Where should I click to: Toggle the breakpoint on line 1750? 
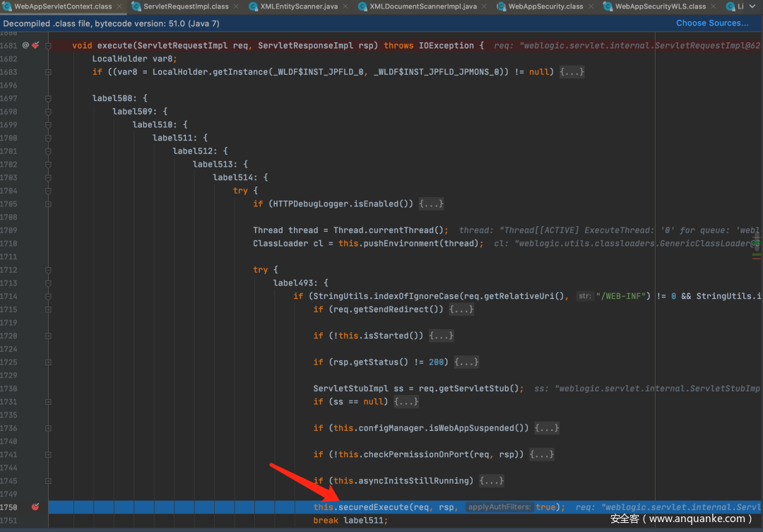pos(35,507)
